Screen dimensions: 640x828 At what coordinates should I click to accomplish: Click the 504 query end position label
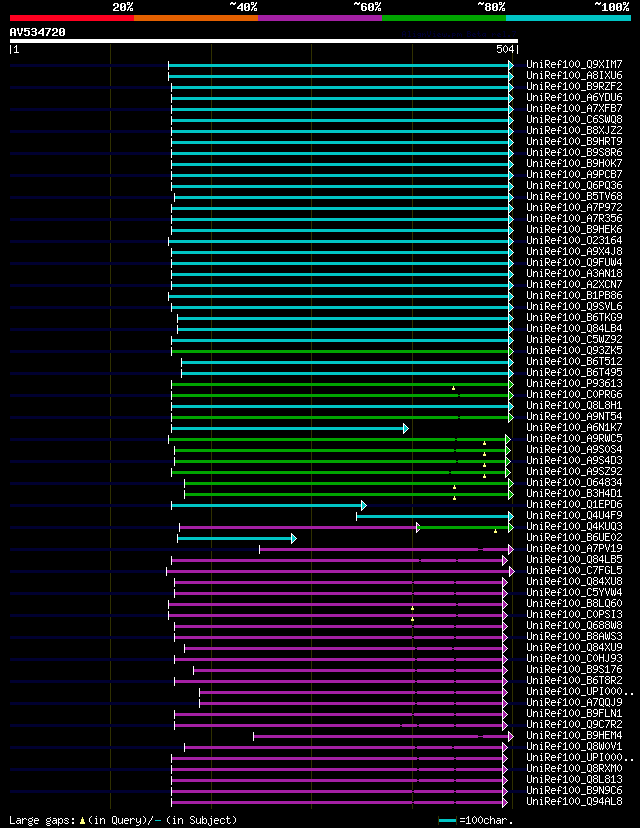(505, 50)
